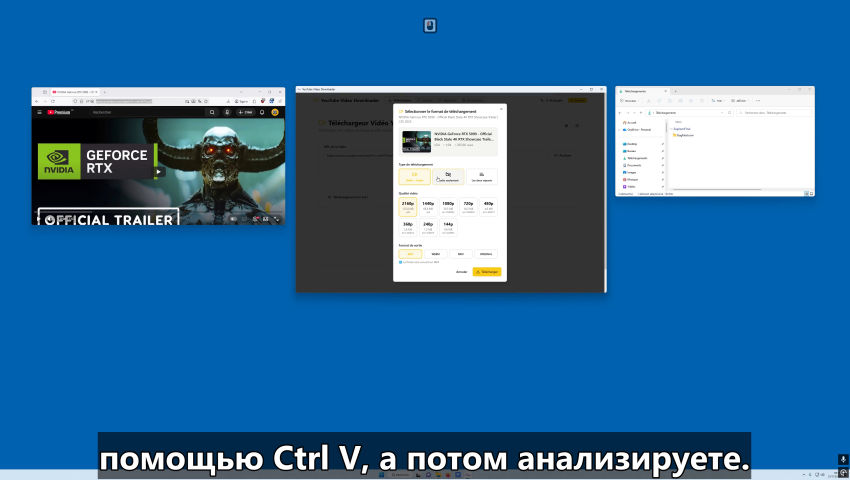Click the Explorer horizontal scrollbar
The image size is (850, 480).
pyautogui.click(x=717, y=190)
